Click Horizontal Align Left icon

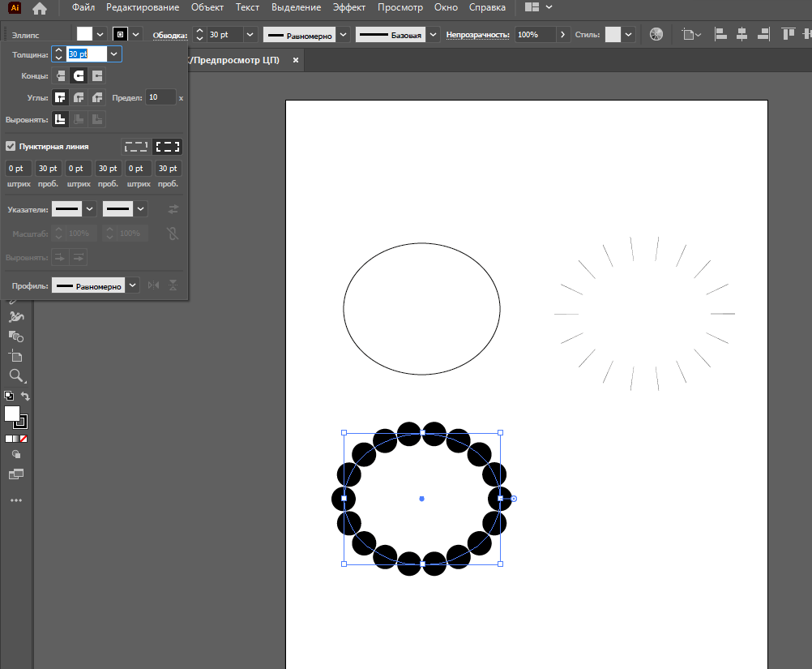coord(720,34)
